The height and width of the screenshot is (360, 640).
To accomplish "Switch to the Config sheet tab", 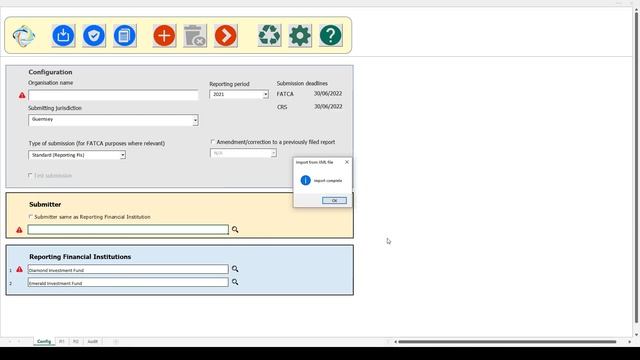I will [44, 341].
